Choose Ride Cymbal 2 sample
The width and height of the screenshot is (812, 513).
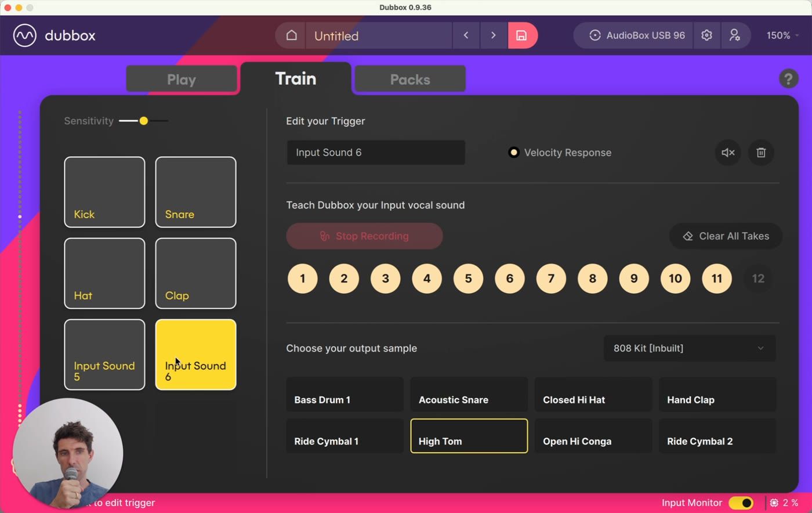[717, 436]
